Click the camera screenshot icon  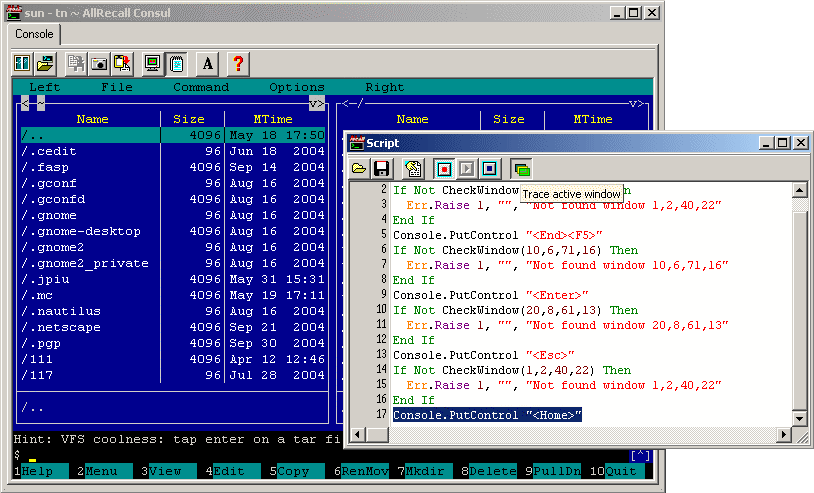[x=99, y=63]
